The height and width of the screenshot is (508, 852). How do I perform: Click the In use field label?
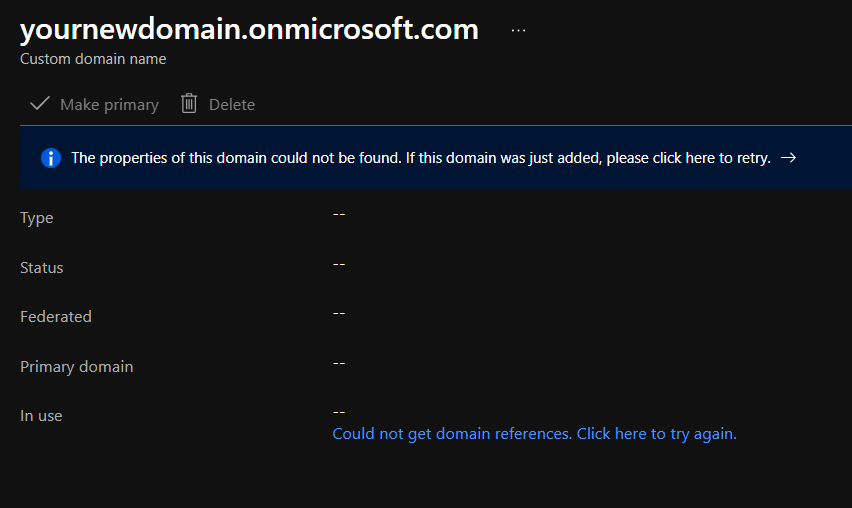point(41,416)
